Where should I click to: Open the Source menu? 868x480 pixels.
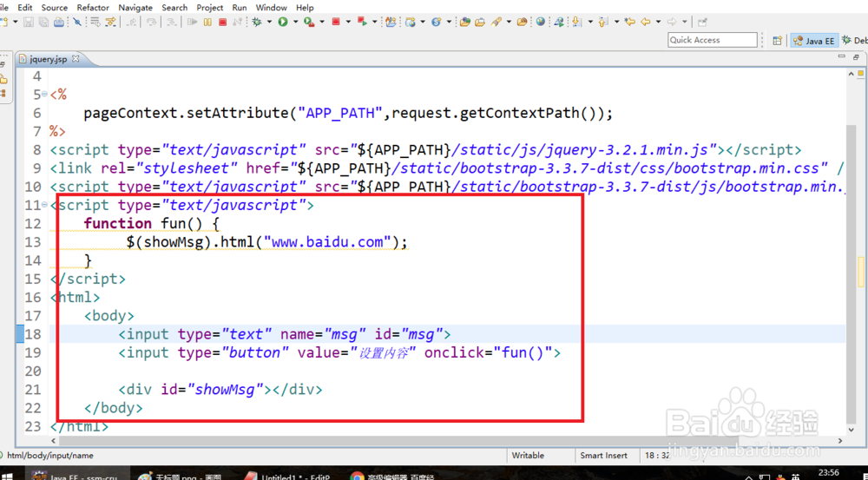tap(54, 7)
